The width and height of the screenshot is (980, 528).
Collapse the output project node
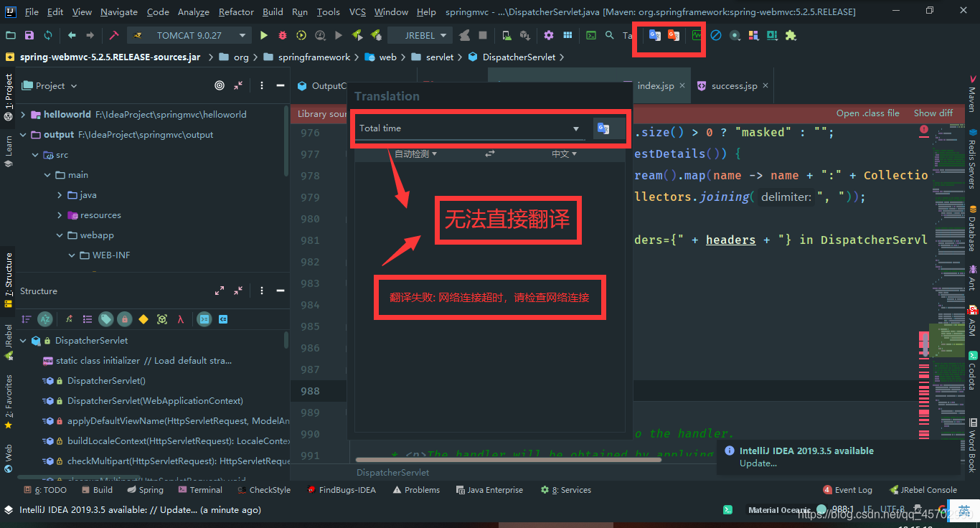(23, 134)
